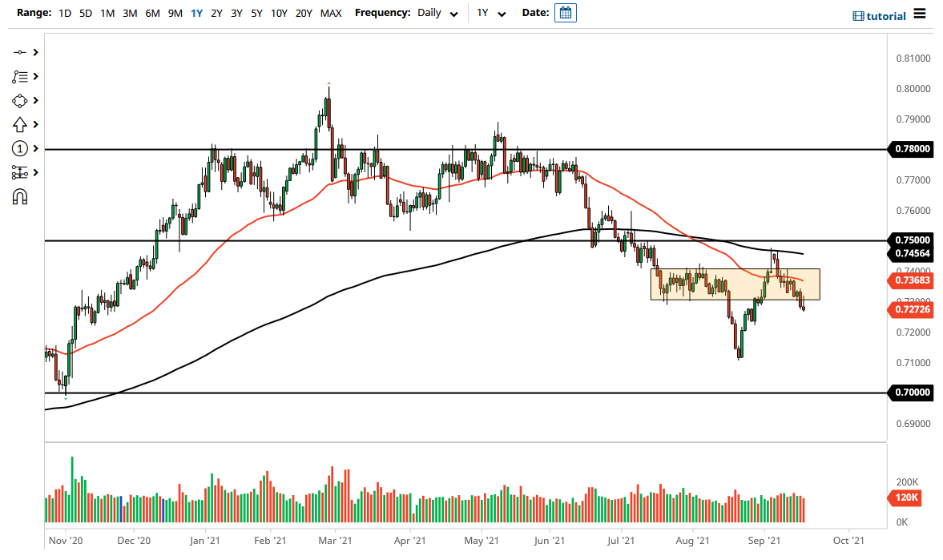Select the Fibonacci retracement tool icon

click(19, 76)
